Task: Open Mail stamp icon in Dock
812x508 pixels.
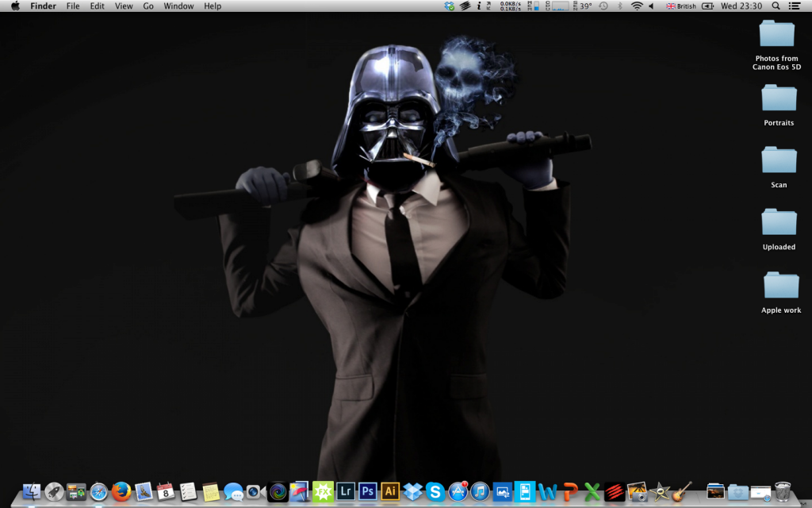Action: (x=144, y=491)
